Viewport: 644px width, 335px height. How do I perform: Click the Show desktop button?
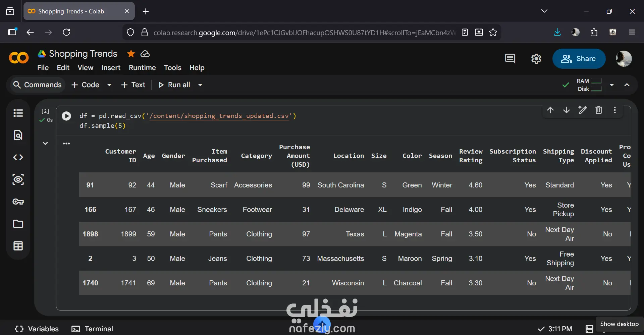click(x=620, y=324)
